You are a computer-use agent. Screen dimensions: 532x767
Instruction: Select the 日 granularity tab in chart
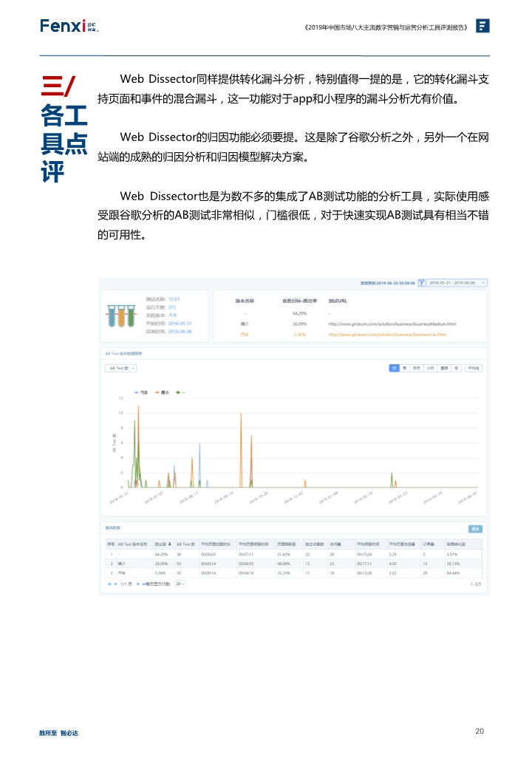coord(394,368)
